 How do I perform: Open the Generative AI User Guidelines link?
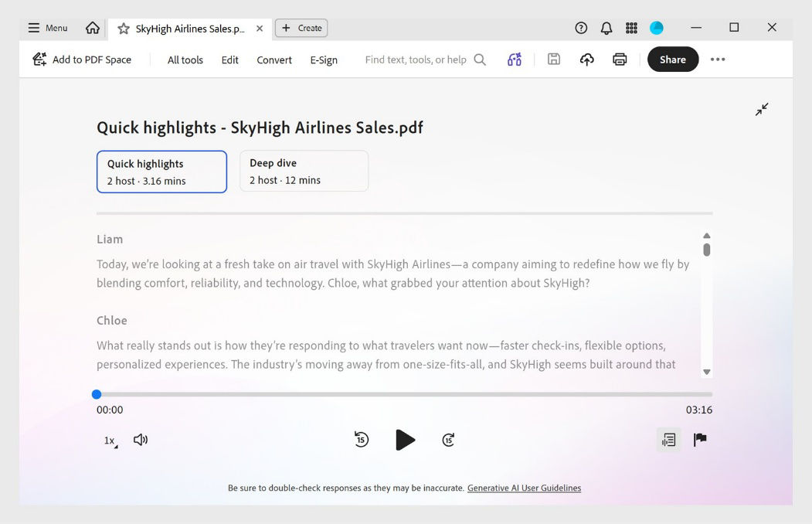pyautogui.click(x=524, y=488)
